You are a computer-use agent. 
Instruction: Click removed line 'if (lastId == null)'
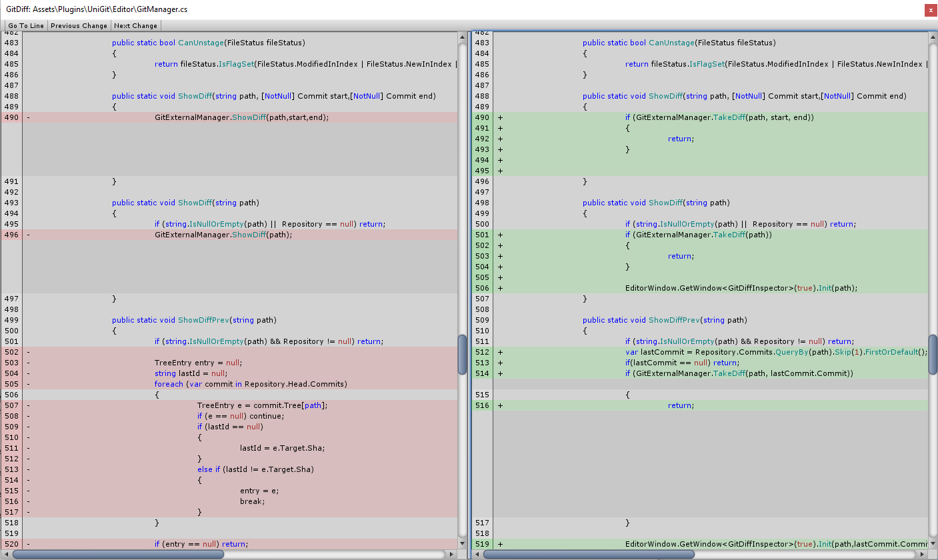tap(229, 427)
